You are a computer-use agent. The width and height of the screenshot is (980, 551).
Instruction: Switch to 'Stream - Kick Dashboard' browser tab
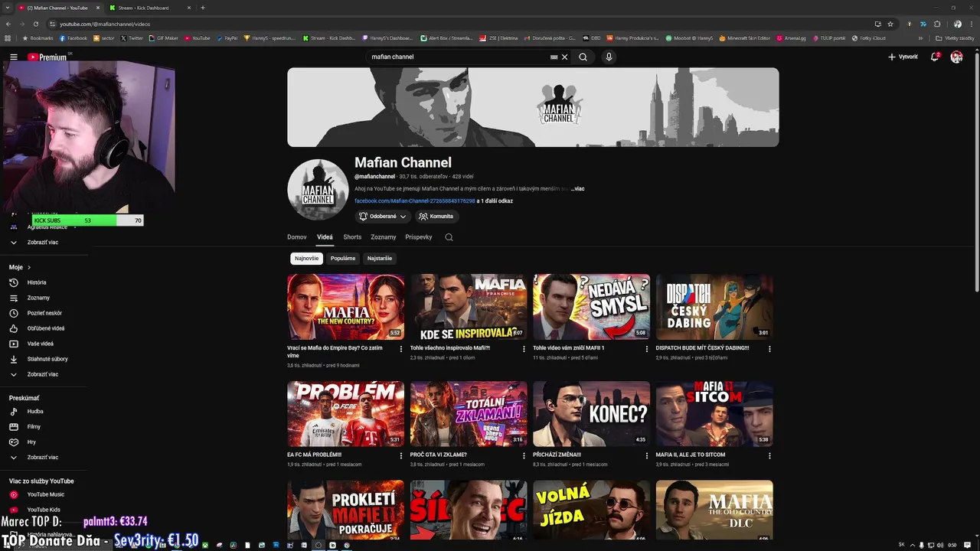(x=148, y=8)
